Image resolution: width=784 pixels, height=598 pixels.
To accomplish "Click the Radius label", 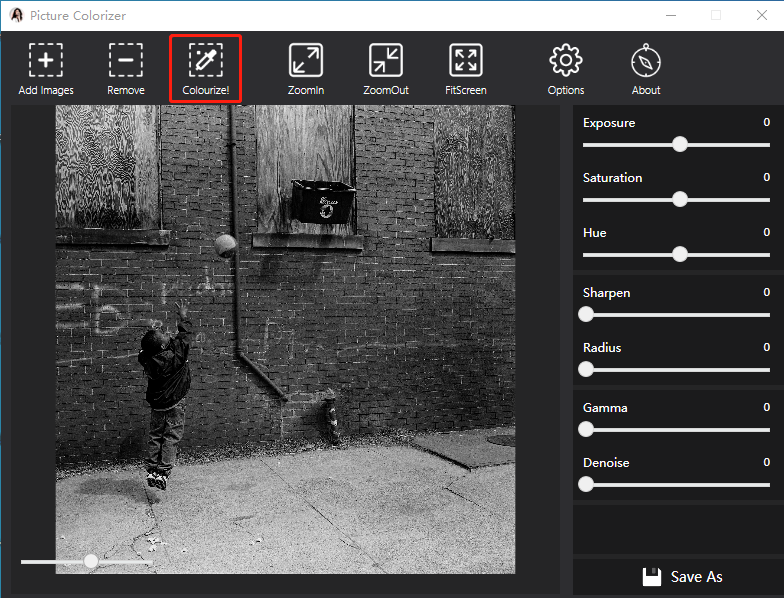I will pos(602,348).
